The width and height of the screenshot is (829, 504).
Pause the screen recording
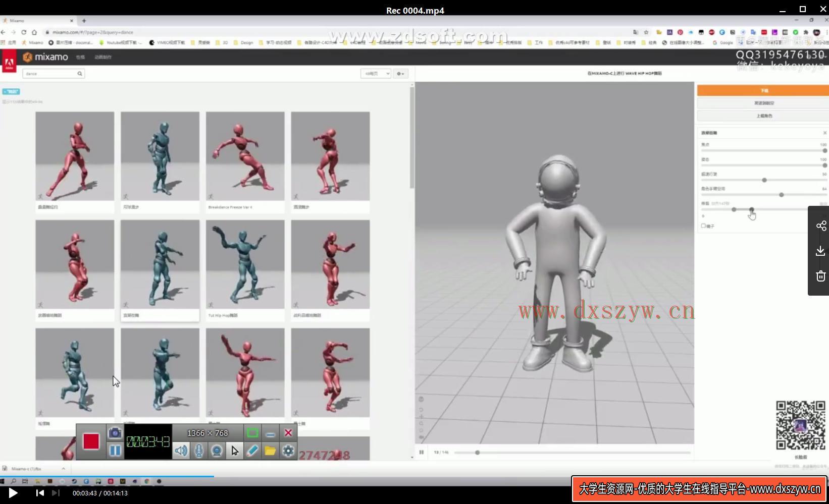point(115,451)
